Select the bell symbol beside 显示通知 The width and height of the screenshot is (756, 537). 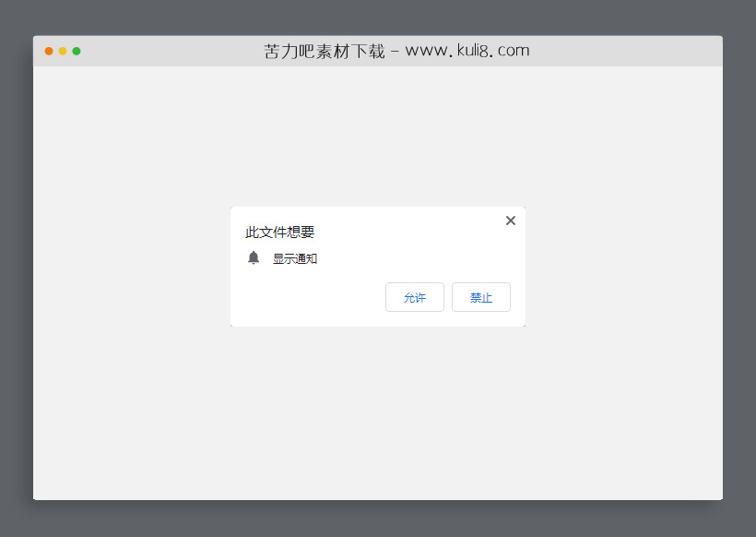pos(254,257)
